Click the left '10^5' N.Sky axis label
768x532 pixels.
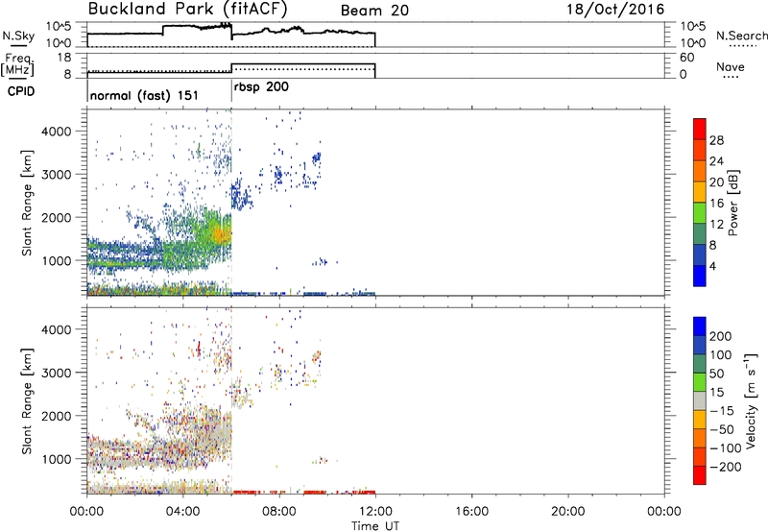pyautogui.click(x=59, y=27)
